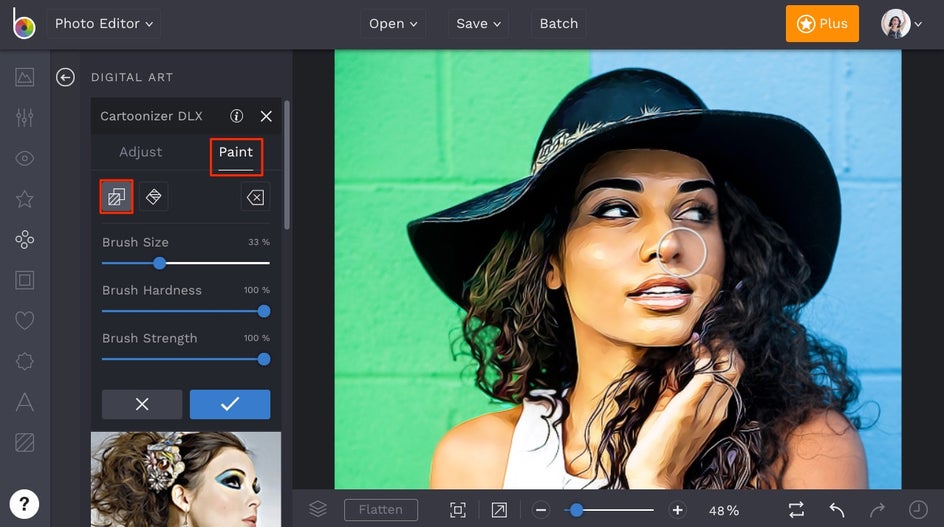Select the Text tool in sidebar
This screenshot has height=527, width=944.
(25, 402)
